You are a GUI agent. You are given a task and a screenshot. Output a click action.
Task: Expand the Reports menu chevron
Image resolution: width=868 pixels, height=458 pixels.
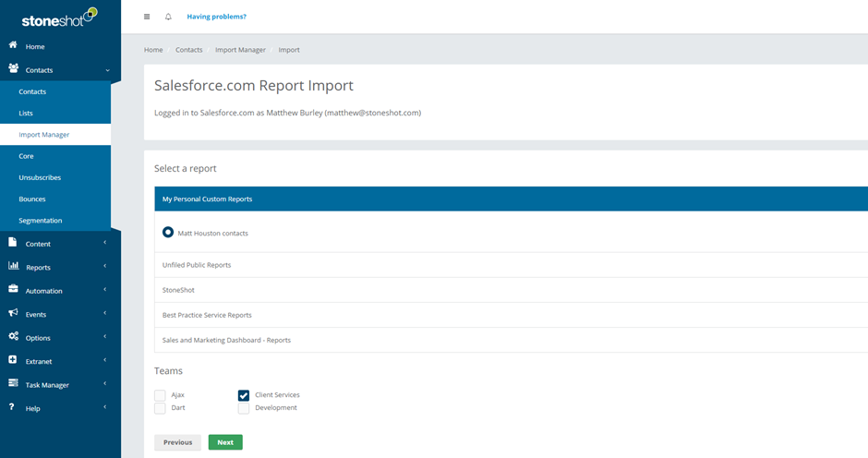[104, 266]
